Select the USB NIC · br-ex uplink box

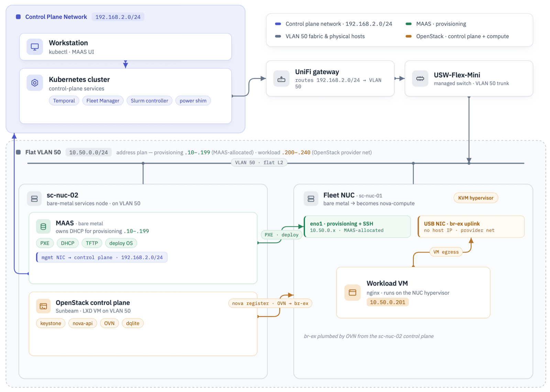coord(471,227)
